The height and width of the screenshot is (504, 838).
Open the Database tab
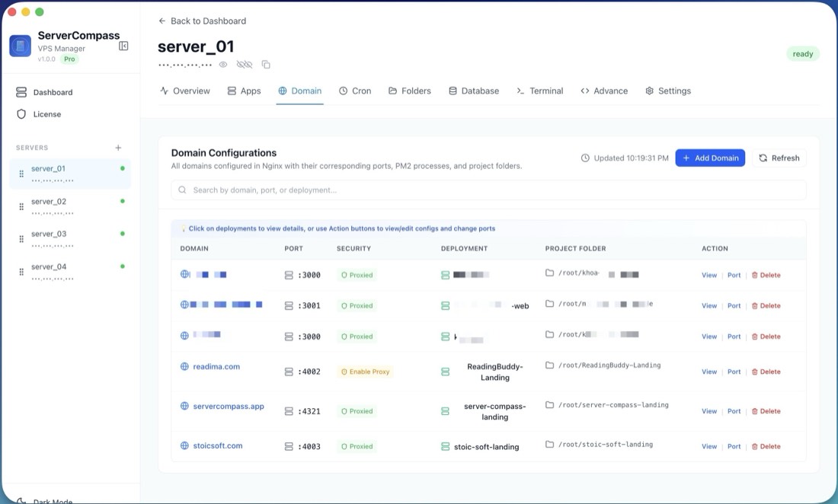click(474, 91)
